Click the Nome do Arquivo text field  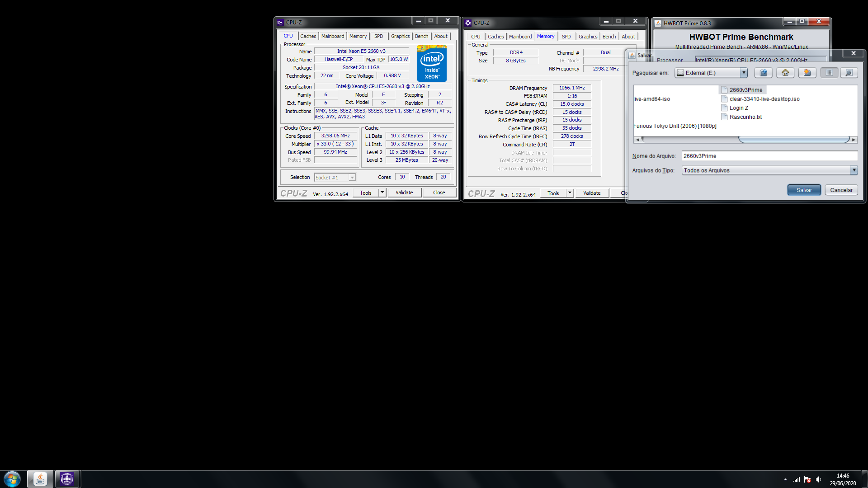pyautogui.click(x=769, y=156)
